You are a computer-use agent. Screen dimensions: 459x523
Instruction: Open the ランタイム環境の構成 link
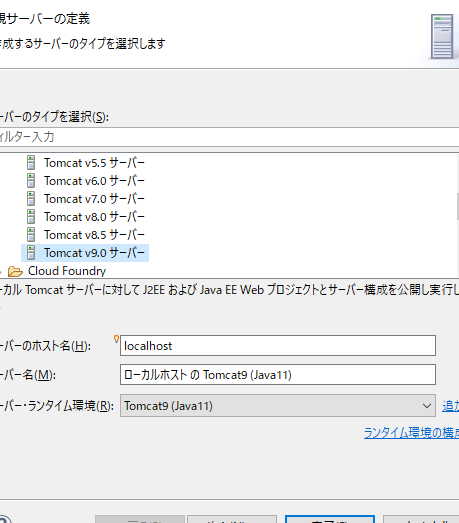tap(411, 433)
